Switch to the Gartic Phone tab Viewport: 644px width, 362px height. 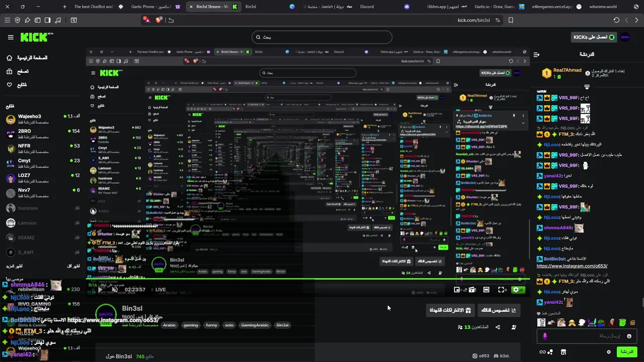[x=155, y=7]
